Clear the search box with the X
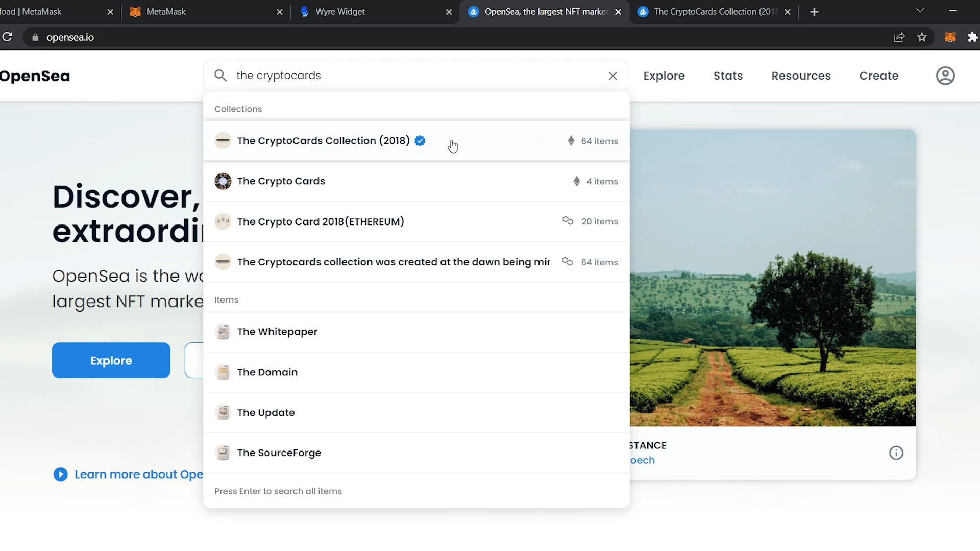980x551 pixels. pyautogui.click(x=613, y=76)
